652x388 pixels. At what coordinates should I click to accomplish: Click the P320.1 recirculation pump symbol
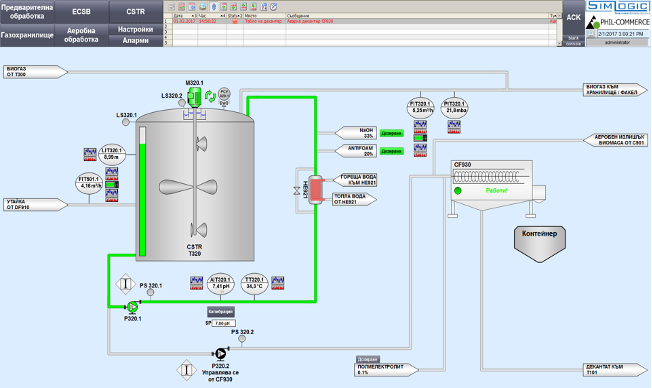point(133,307)
